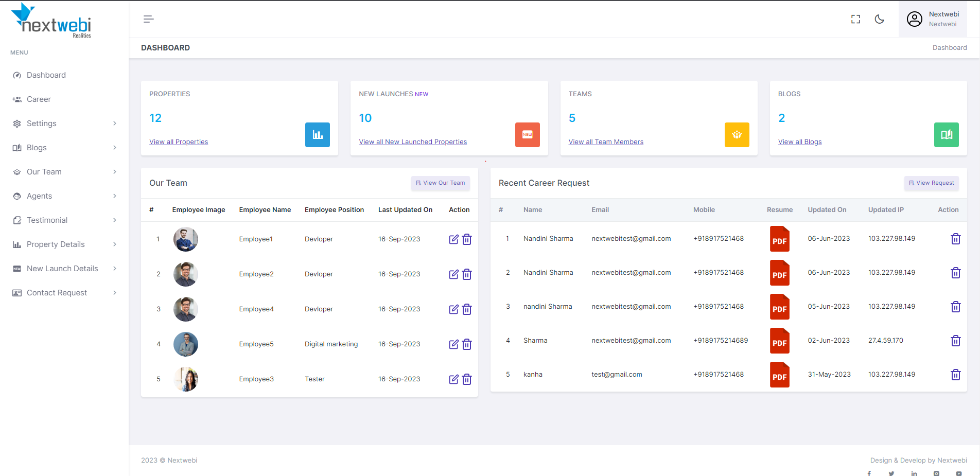
Task: Click the Contact Request sidebar icon
Action: tap(17, 293)
